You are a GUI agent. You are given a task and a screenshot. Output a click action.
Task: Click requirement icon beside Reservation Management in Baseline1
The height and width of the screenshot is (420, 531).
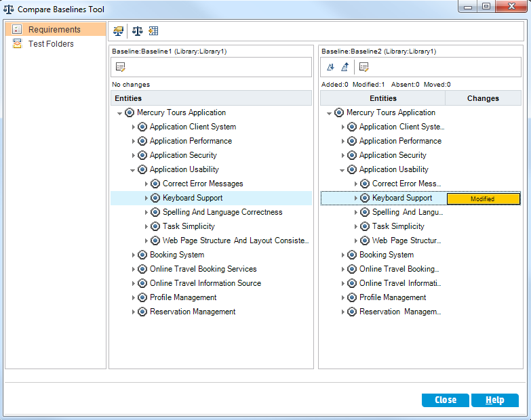pos(142,312)
